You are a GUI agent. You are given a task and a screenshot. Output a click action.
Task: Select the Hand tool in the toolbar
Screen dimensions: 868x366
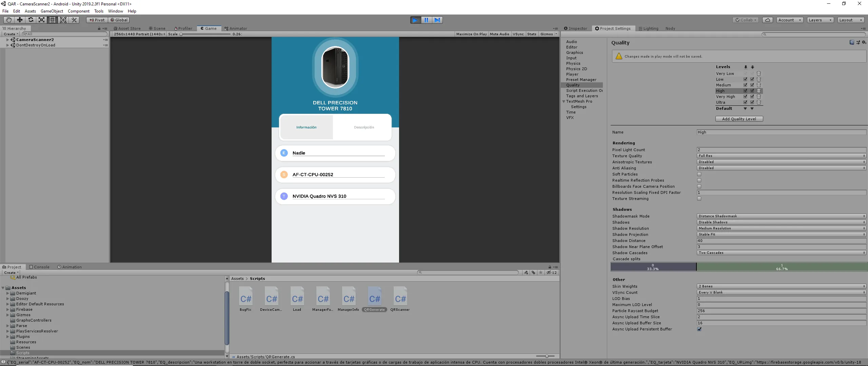click(9, 20)
